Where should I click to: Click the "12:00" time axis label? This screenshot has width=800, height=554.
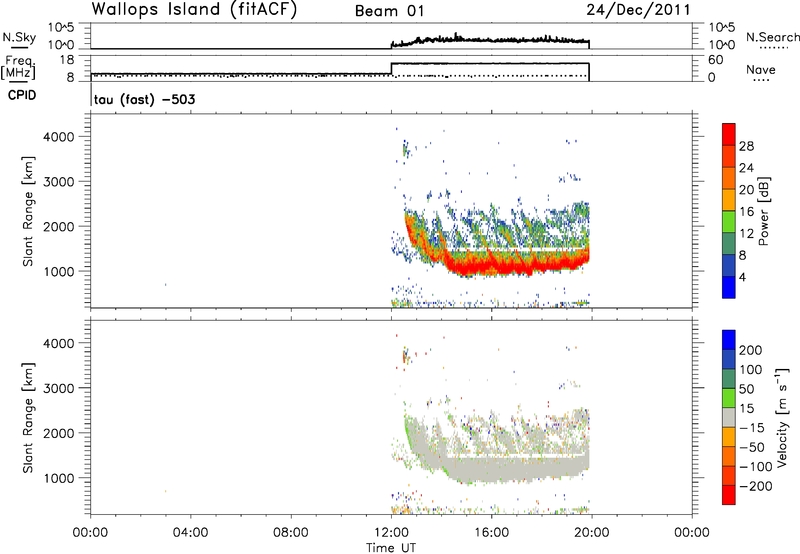[x=391, y=532]
